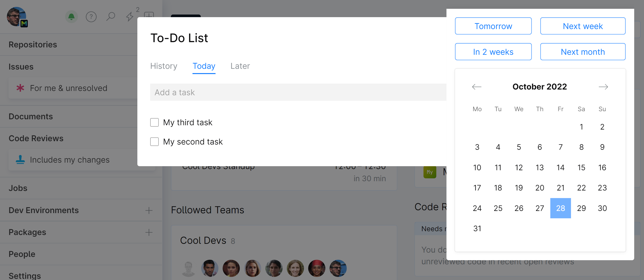Click the green notifications bell icon
The height and width of the screenshot is (280, 644).
pyautogui.click(x=71, y=17)
